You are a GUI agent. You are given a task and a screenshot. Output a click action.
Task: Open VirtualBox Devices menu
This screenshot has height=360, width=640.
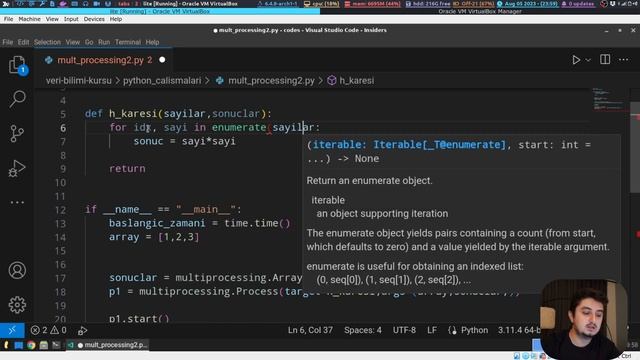(x=94, y=19)
